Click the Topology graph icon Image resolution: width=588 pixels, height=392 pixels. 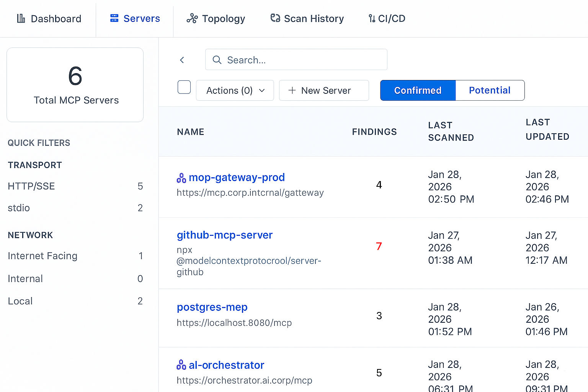click(x=192, y=18)
